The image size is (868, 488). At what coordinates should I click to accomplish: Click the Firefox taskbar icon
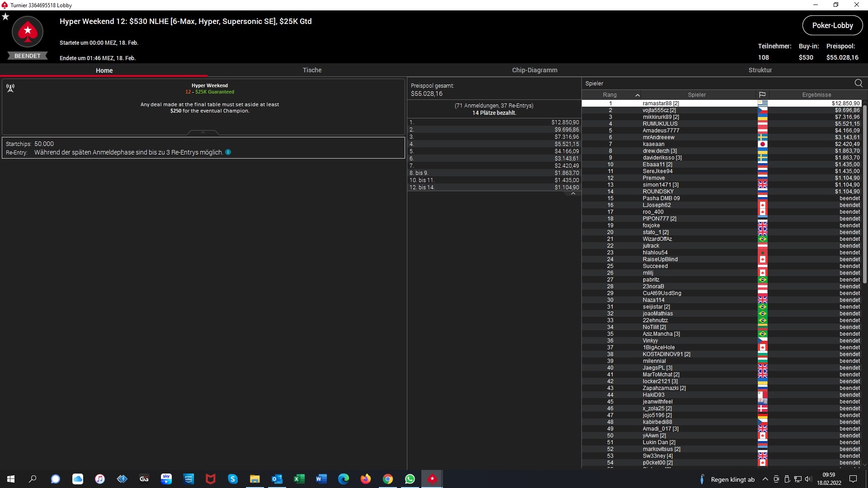(x=366, y=479)
